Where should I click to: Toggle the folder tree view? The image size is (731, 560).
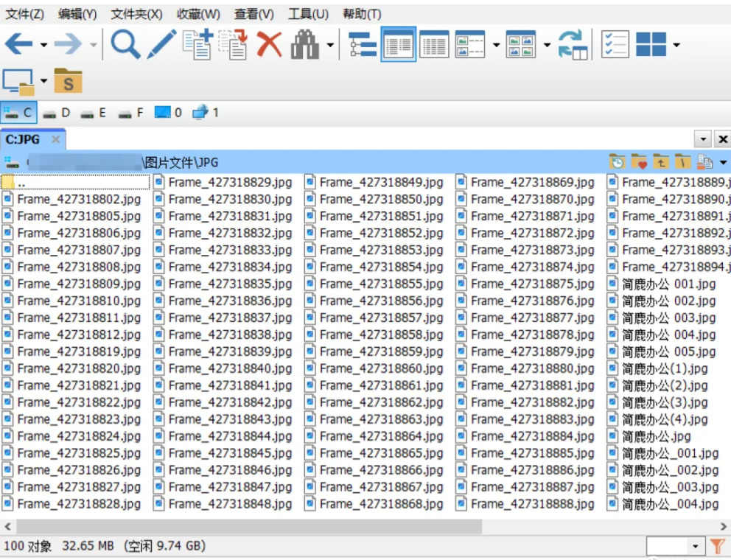[362, 45]
